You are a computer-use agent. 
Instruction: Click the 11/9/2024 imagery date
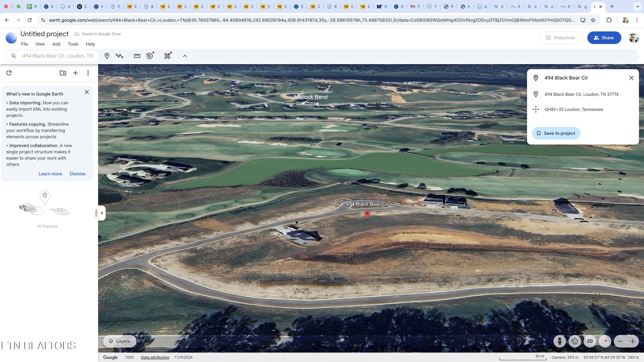click(184, 357)
